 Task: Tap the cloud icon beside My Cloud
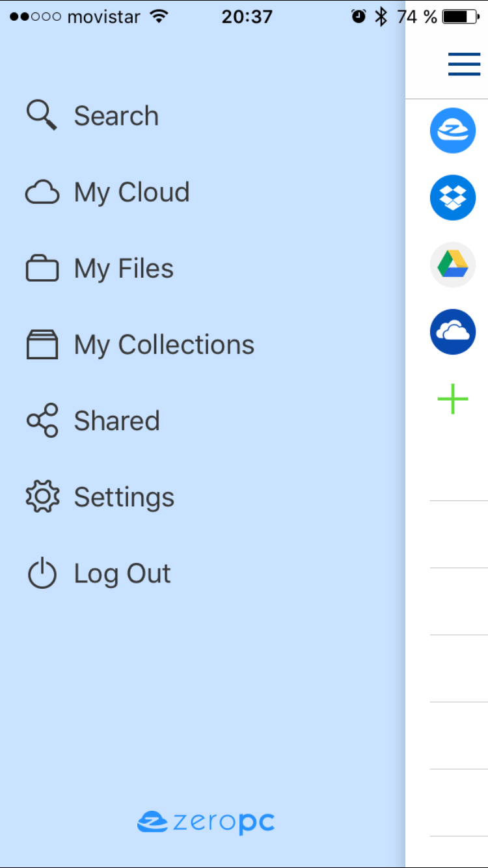point(42,193)
